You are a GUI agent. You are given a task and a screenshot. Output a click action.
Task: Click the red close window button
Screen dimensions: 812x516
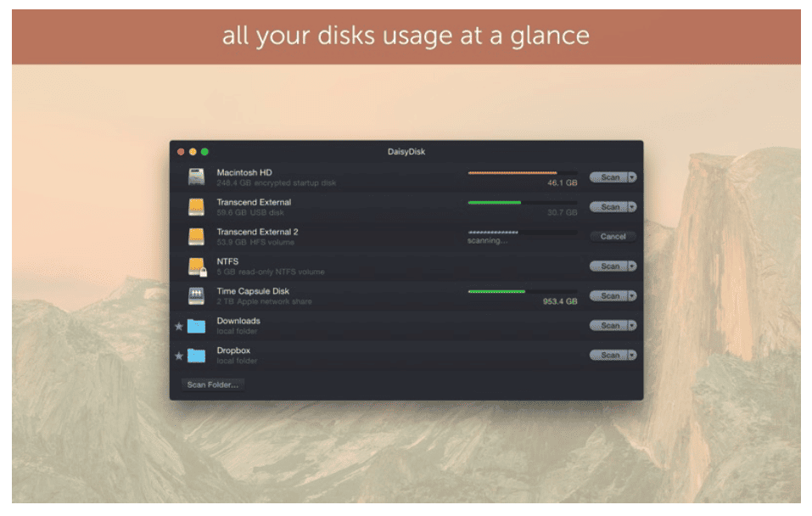point(181,152)
